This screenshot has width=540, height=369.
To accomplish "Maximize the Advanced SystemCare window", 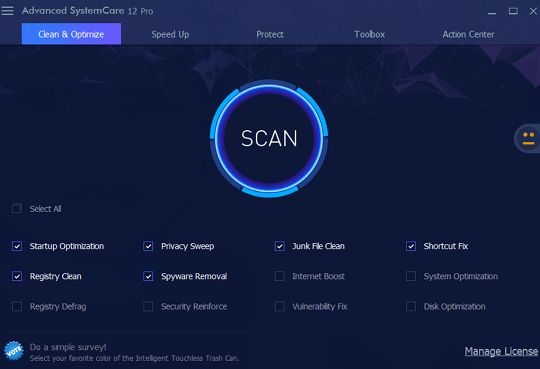I will pos(513,11).
